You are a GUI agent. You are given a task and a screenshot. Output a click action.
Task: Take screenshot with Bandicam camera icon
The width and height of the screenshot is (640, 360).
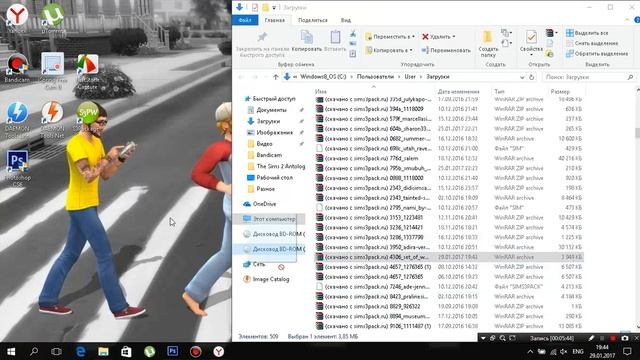coord(624,338)
